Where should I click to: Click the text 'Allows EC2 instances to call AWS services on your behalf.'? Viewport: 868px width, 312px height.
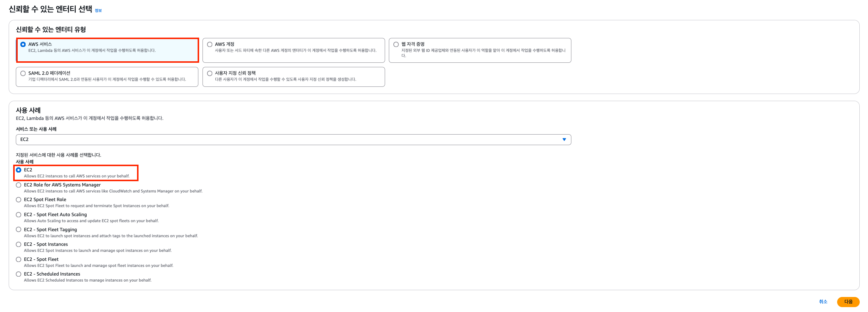(77, 176)
